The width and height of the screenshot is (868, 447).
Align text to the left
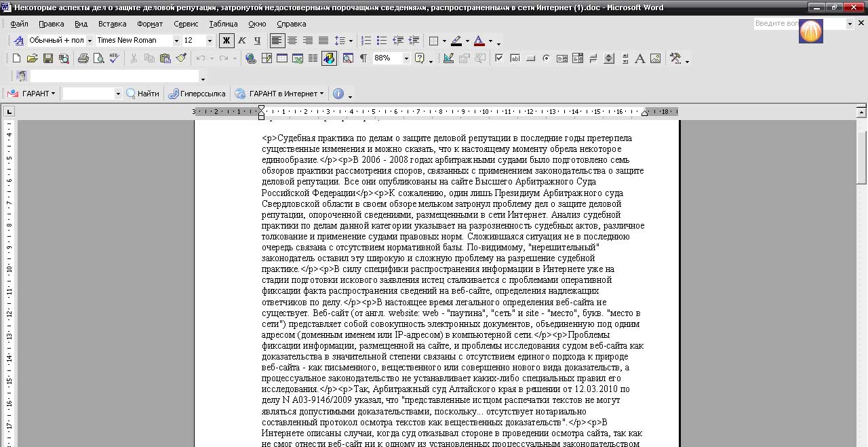277,41
